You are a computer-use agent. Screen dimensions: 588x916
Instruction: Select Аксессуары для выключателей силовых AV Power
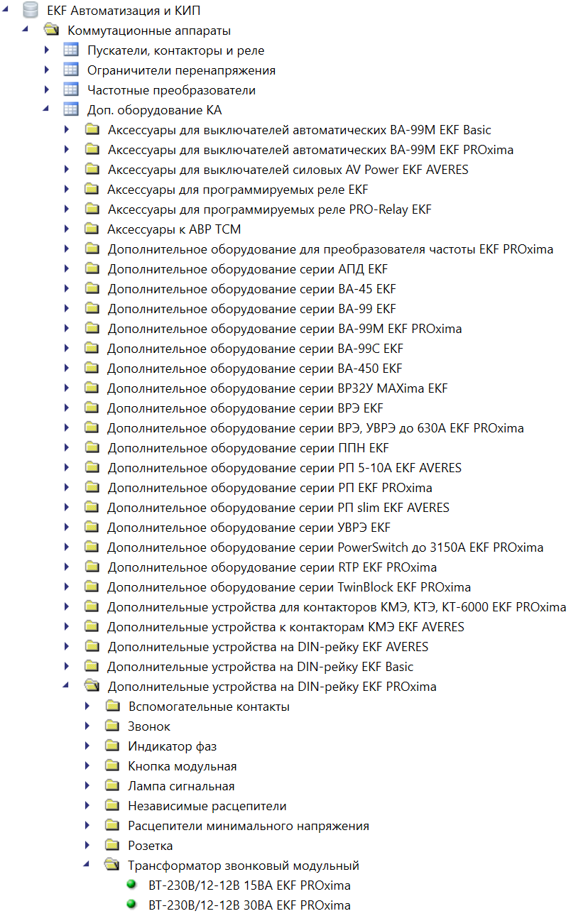click(288, 170)
